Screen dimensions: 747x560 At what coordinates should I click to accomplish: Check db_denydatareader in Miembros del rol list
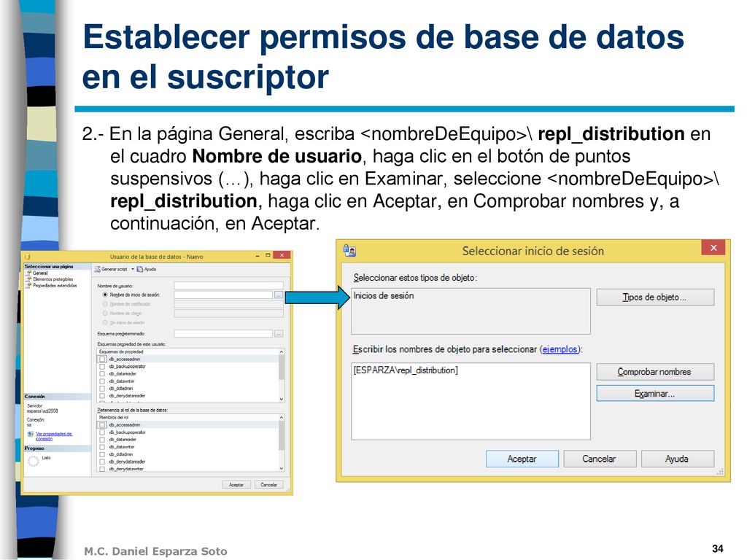point(102,462)
